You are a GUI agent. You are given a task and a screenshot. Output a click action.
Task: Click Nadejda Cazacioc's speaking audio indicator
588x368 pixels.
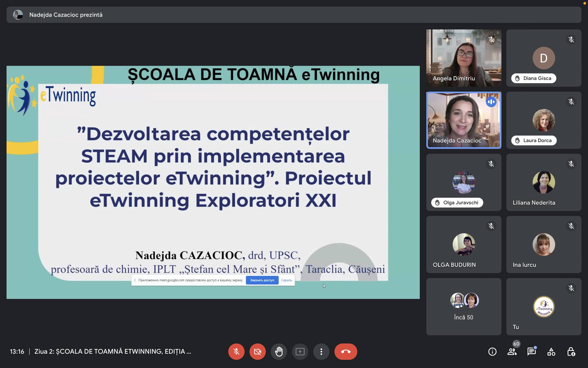click(x=491, y=102)
